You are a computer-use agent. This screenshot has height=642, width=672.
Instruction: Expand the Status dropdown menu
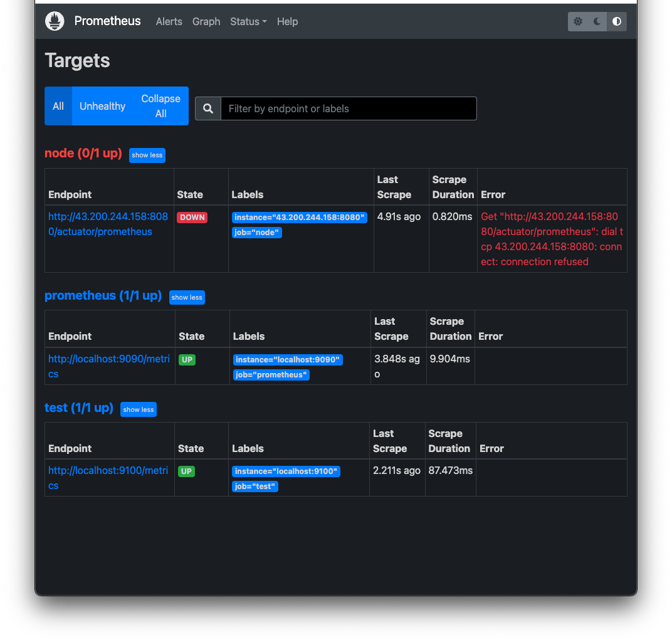pyautogui.click(x=248, y=21)
